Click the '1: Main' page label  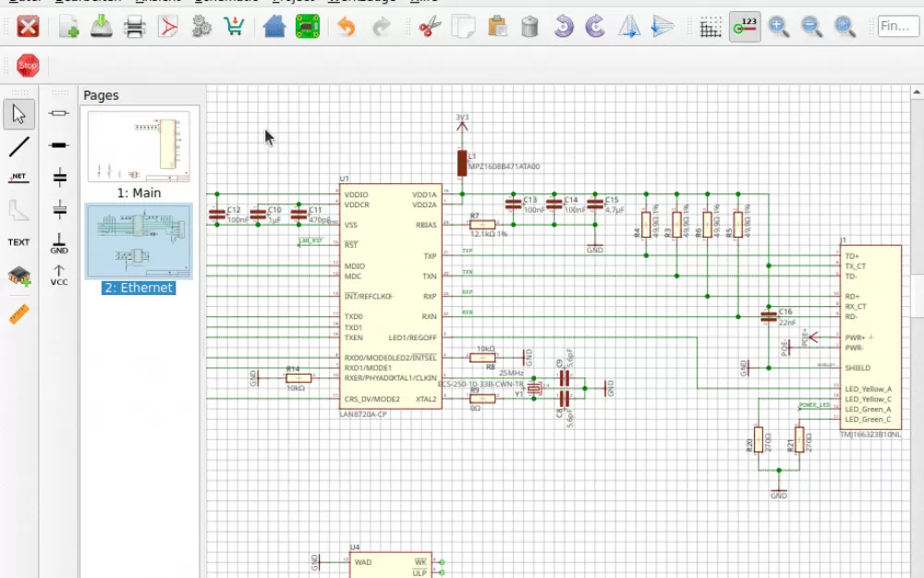(140, 193)
